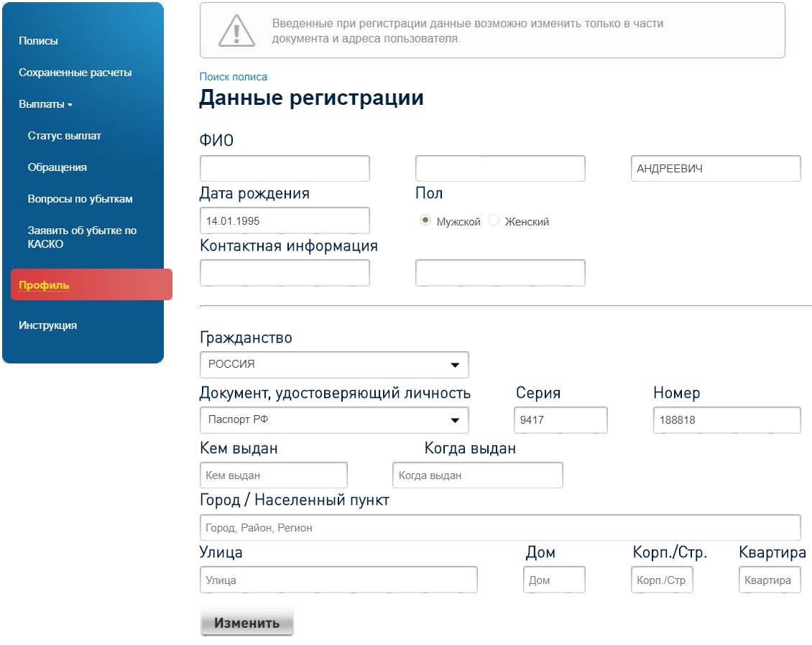The image size is (812, 645).
Task: Click the Город, Район, Регион field
Action: click(500, 527)
